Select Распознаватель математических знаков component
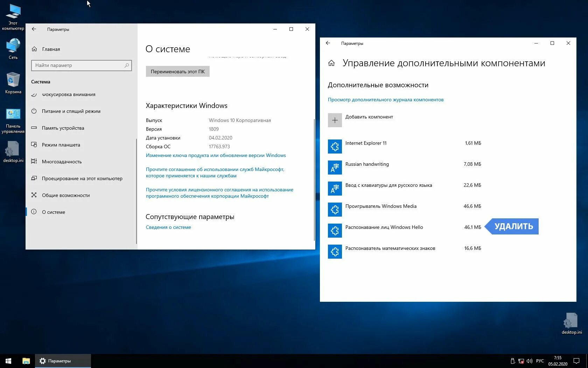Image resolution: width=588 pixels, height=368 pixels. 405,252
